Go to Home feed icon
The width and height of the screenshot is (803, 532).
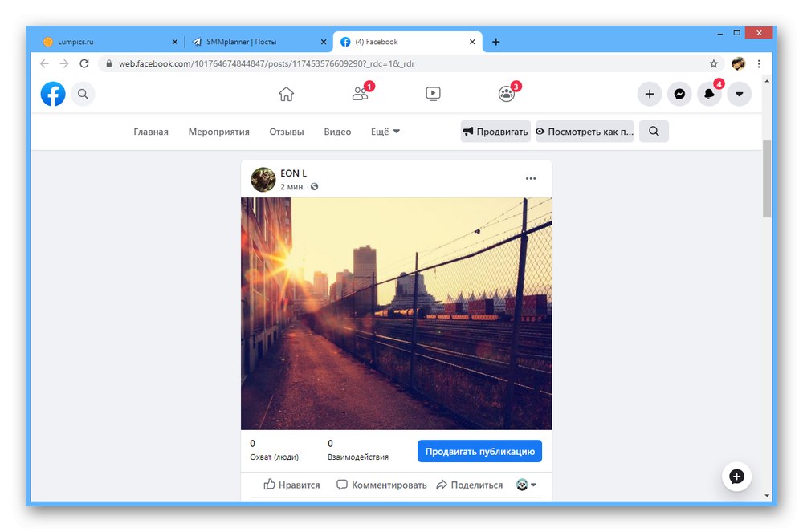[x=287, y=94]
